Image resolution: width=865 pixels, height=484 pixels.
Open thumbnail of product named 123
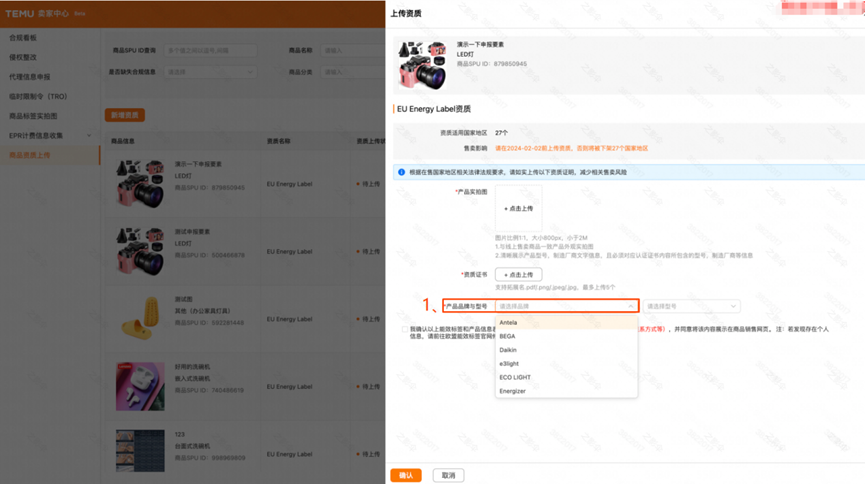(140, 451)
